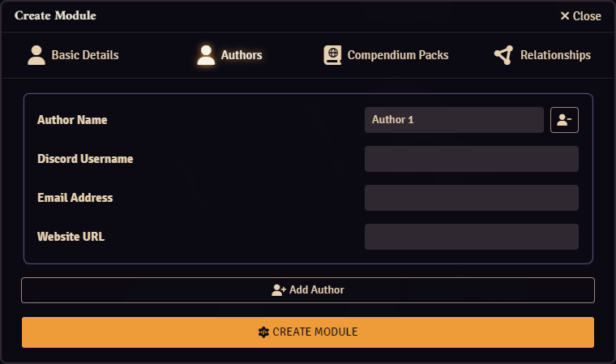Click the Basic Details person icon
Image resolution: width=616 pixels, height=364 pixels.
coord(36,55)
